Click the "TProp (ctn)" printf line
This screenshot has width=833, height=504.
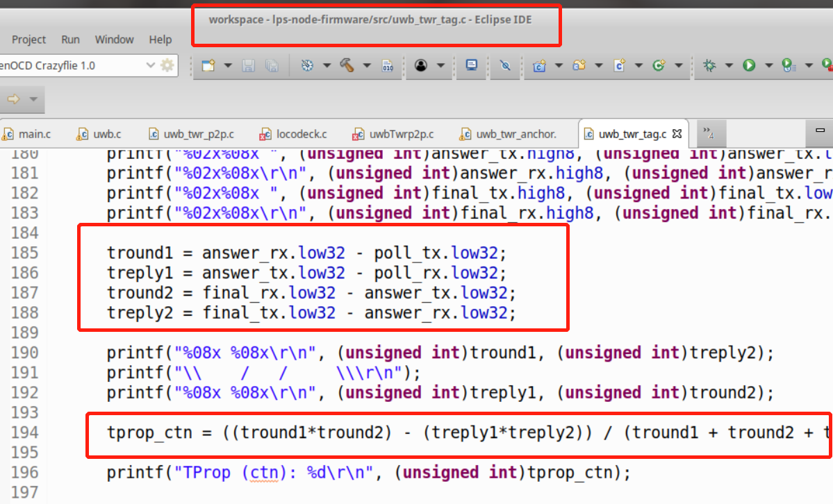click(x=369, y=473)
